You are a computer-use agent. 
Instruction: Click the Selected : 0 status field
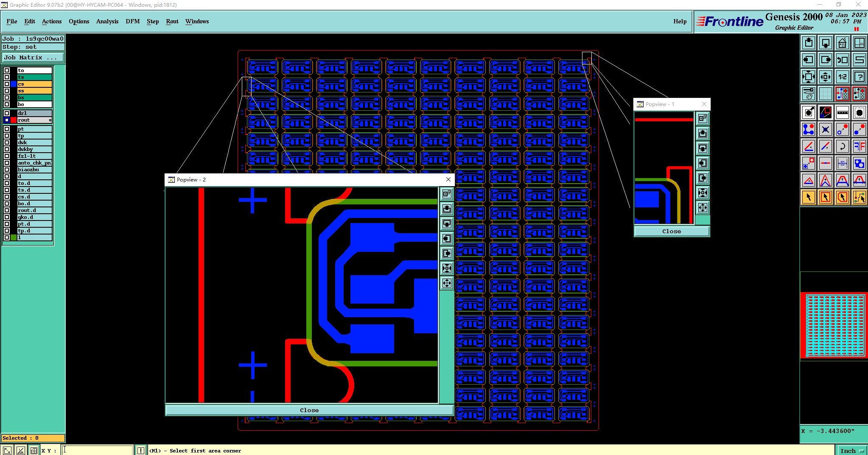click(x=33, y=438)
